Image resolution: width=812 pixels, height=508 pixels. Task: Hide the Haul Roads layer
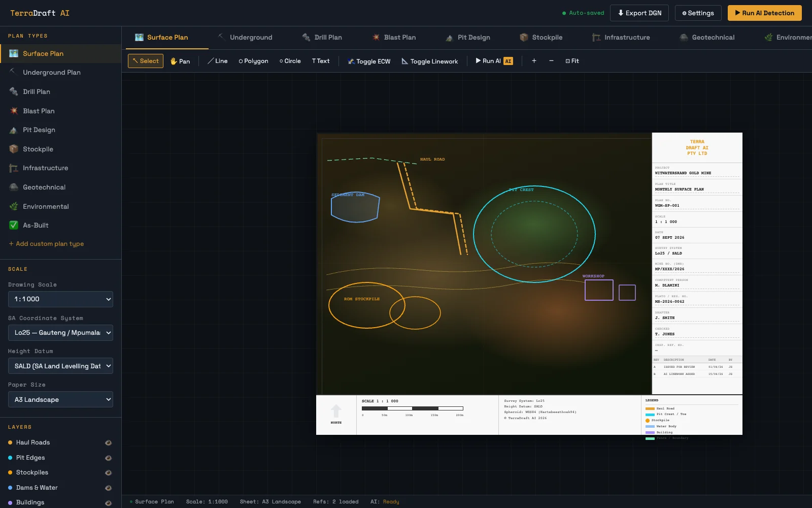[x=108, y=443]
